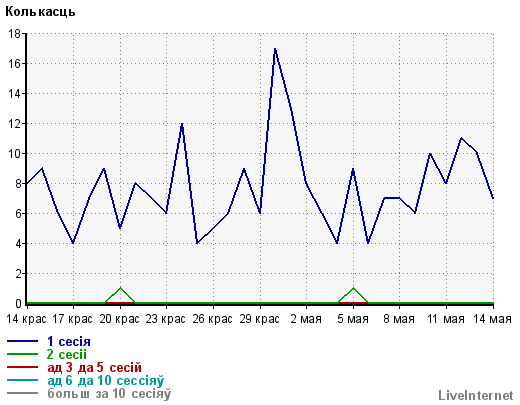Image resolution: width=520 pixels, height=405 pixels.
Task: Select 'больш за 10 сесіяў' label
Action: [x=109, y=393]
